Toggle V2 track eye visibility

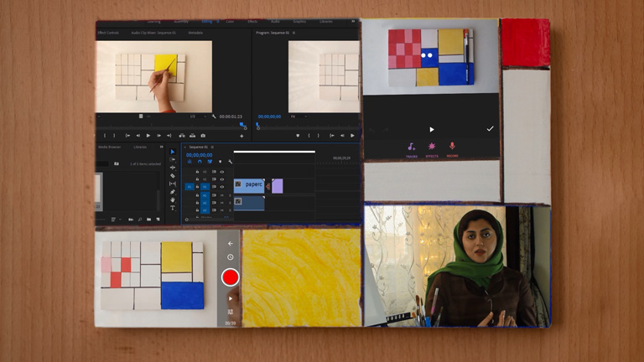pos(221,179)
